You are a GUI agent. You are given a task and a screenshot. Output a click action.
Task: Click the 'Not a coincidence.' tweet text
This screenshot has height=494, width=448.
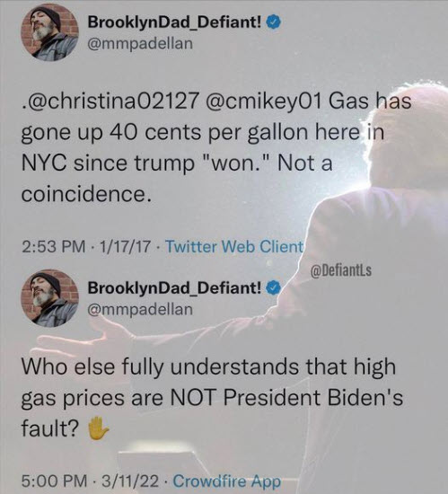point(176,179)
